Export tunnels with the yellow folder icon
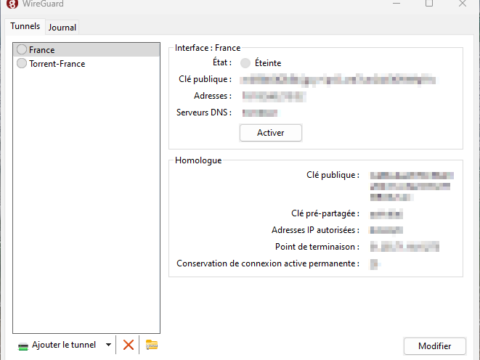This screenshot has height=360, width=480. tap(152, 345)
